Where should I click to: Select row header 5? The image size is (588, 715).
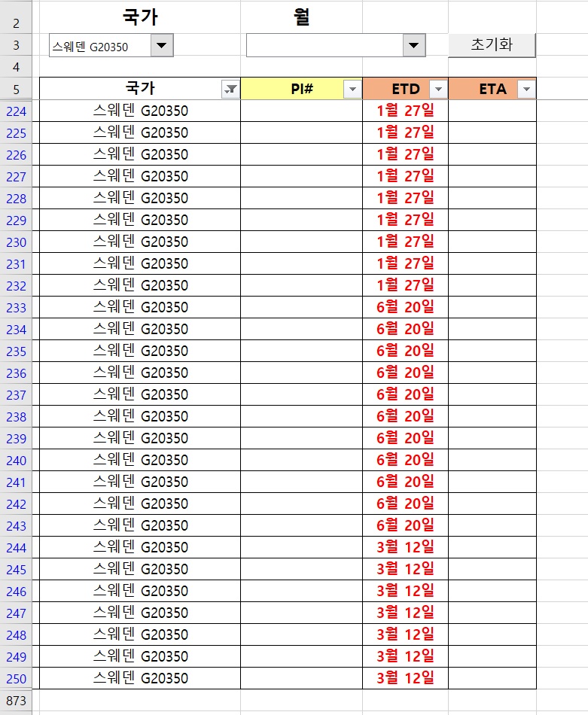pos(16,90)
